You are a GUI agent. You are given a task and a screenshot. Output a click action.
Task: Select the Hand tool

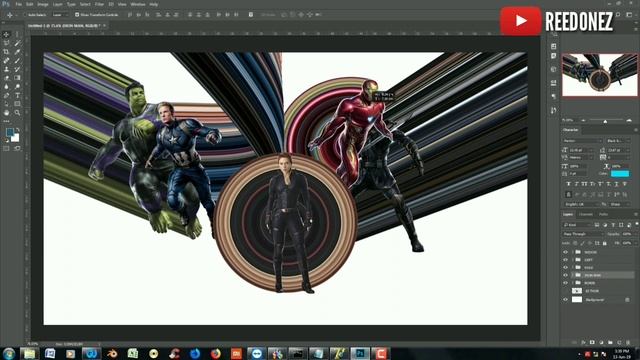click(6, 113)
